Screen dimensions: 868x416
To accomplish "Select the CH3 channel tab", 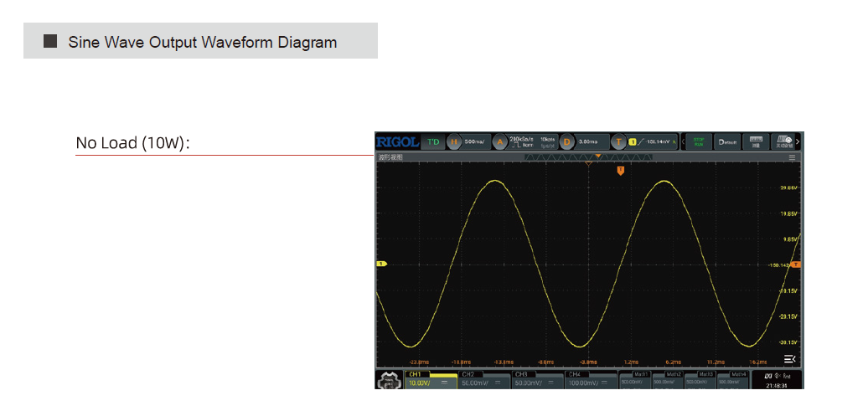I will (x=538, y=379).
